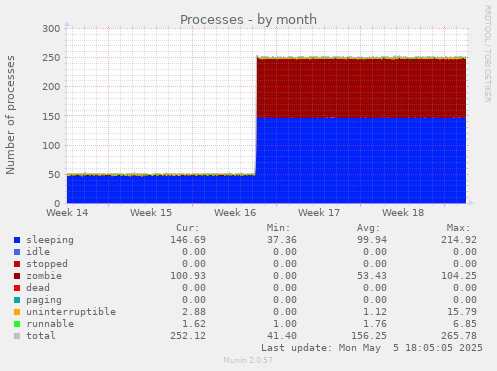497x371 pixels.
Task: Click the zombie legend color swatch
Action: click(x=17, y=276)
